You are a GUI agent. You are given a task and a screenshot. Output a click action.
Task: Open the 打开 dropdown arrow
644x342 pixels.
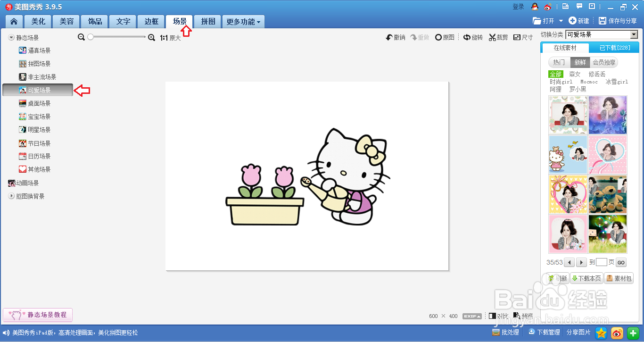(x=561, y=21)
